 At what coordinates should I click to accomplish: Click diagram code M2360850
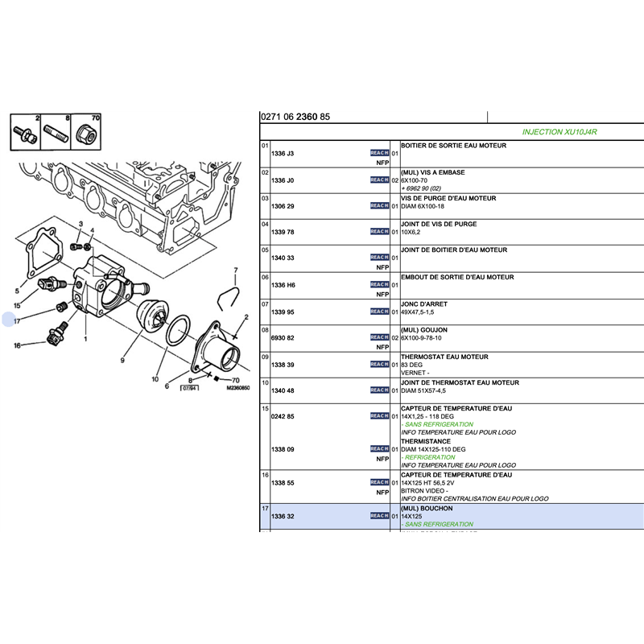238,388
